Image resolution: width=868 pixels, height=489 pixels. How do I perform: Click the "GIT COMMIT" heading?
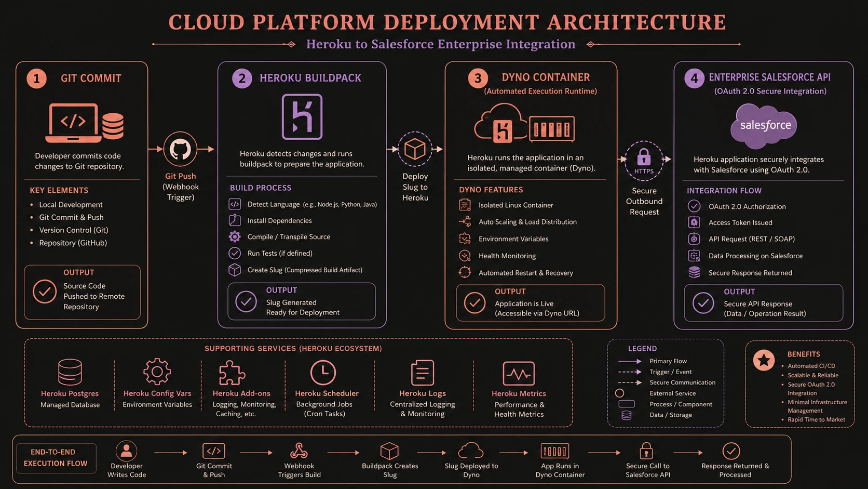click(91, 78)
